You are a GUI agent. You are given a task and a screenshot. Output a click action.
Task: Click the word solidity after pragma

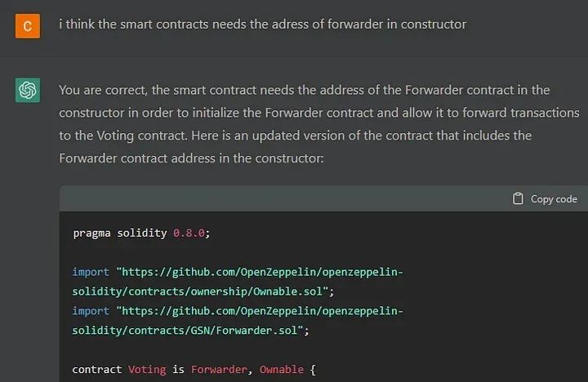click(x=142, y=233)
